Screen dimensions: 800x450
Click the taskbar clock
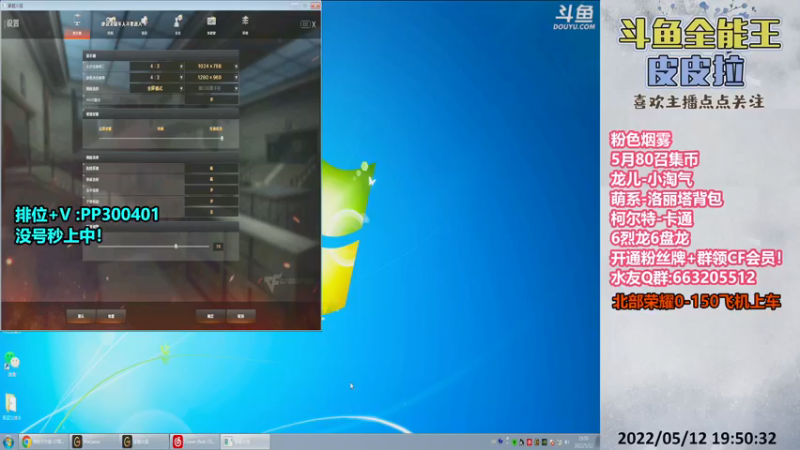click(583, 442)
